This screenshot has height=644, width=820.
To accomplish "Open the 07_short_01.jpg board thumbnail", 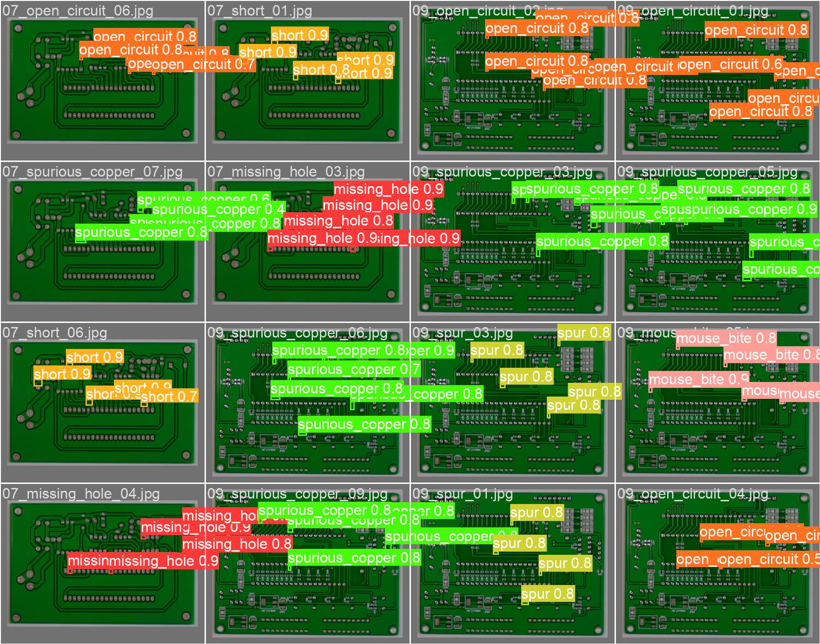I will point(307,80).
